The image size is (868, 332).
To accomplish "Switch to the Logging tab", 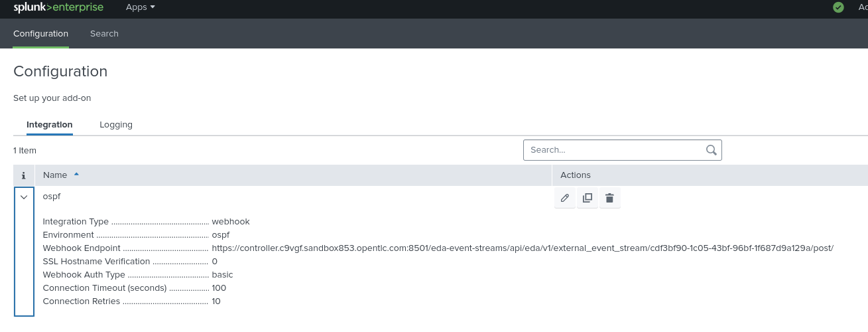I will pos(116,124).
